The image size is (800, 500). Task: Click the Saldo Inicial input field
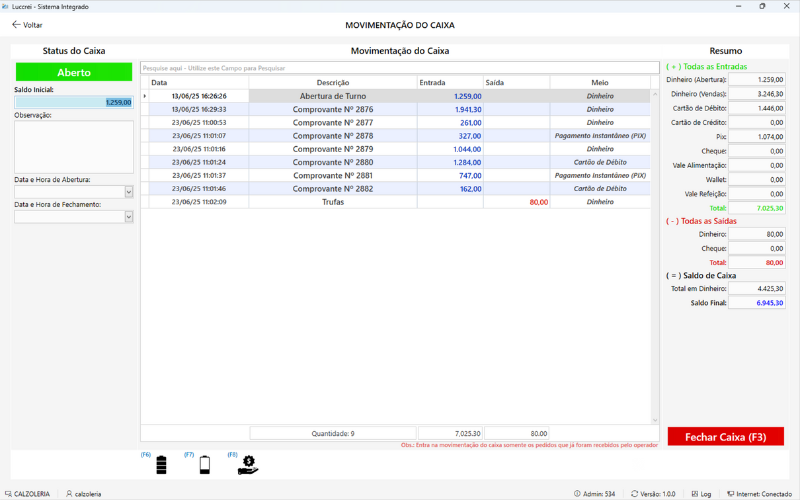pos(74,102)
